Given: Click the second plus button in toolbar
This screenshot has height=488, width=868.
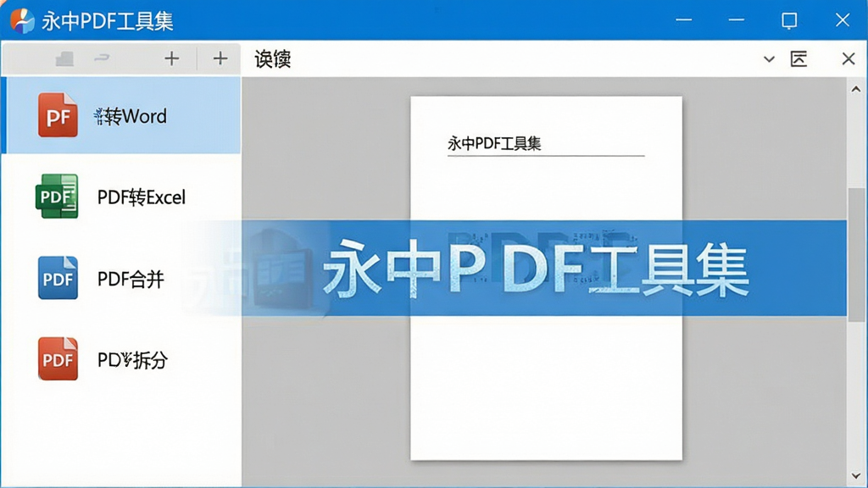Looking at the screenshot, I should [x=220, y=58].
